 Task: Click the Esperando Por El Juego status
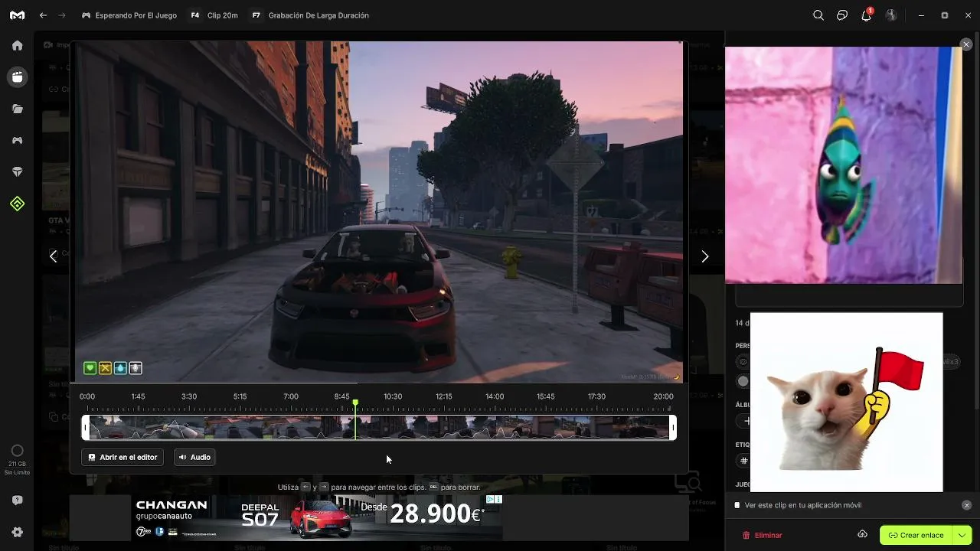129,15
